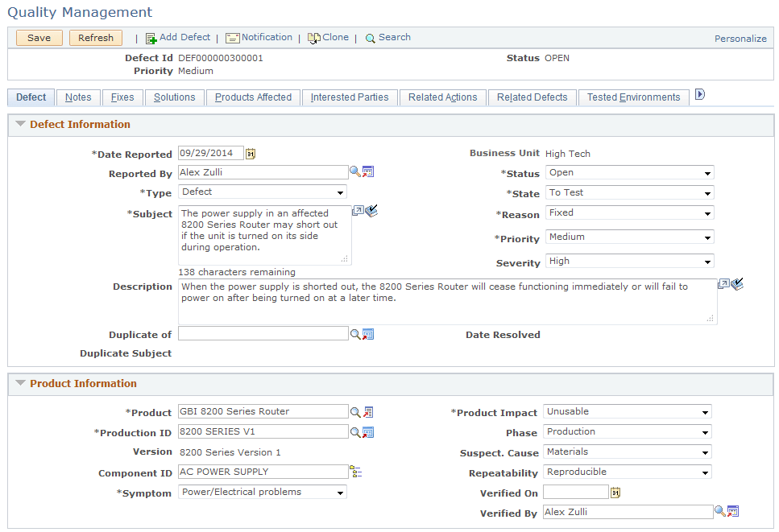The image size is (779, 532).
Task: Click the Save button
Action: (39, 37)
